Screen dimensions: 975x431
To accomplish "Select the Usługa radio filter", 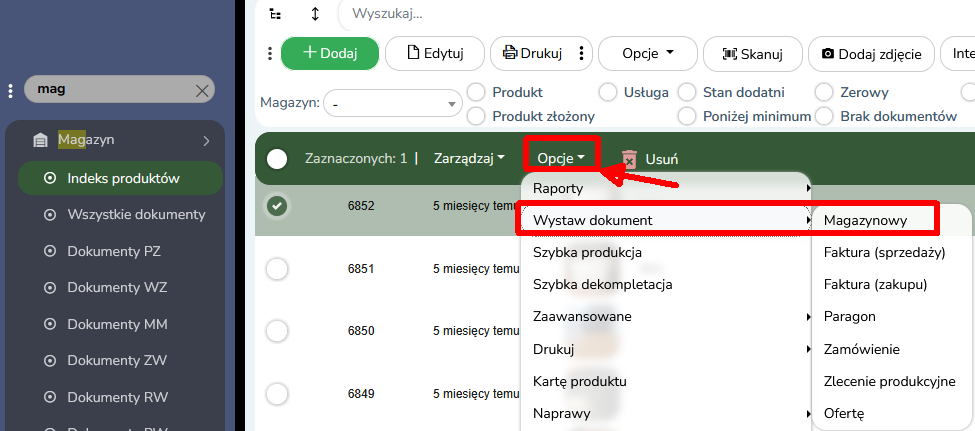I will coord(608,92).
